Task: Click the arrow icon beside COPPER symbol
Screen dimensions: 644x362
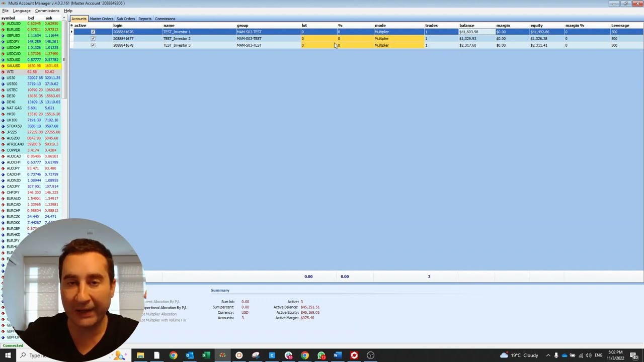Action: [x=3, y=150]
